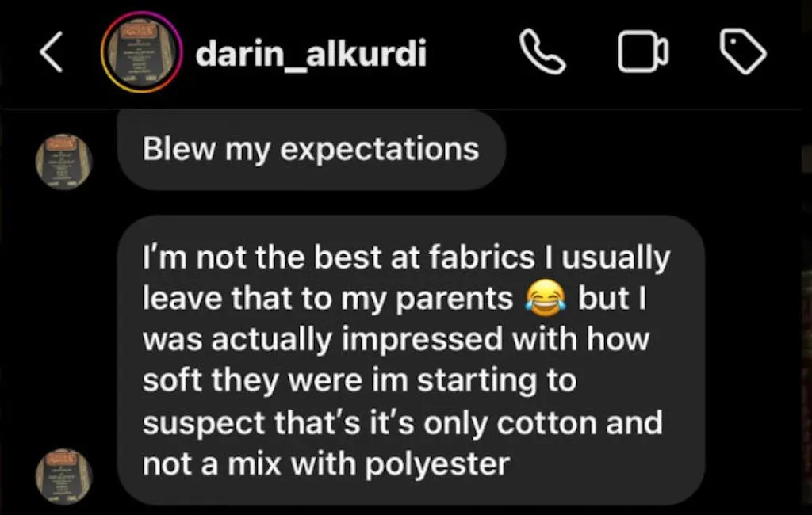
Task: Click the word "usually" in the message
Action: [x=615, y=259]
